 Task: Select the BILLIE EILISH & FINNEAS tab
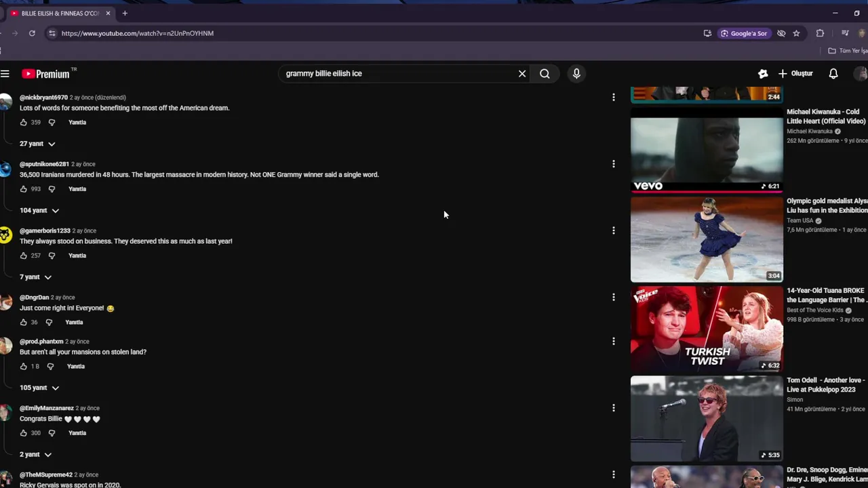(x=58, y=13)
